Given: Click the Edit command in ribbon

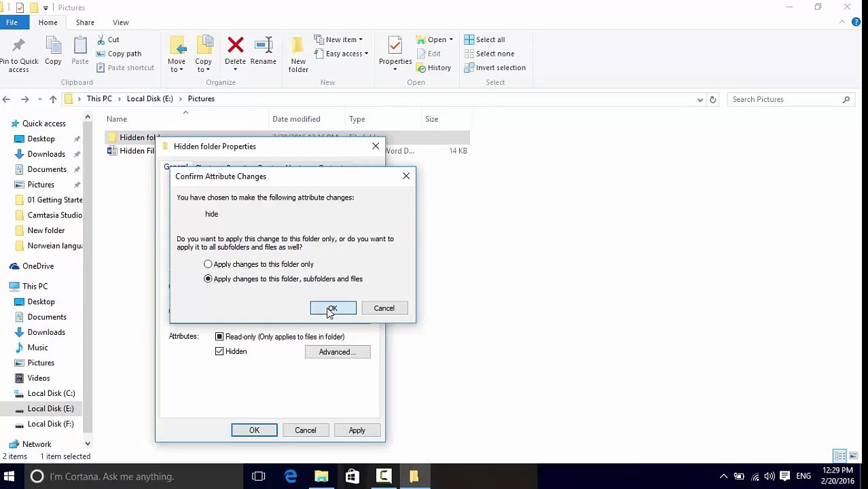Looking at the screenshot, I should click(428, 54).
